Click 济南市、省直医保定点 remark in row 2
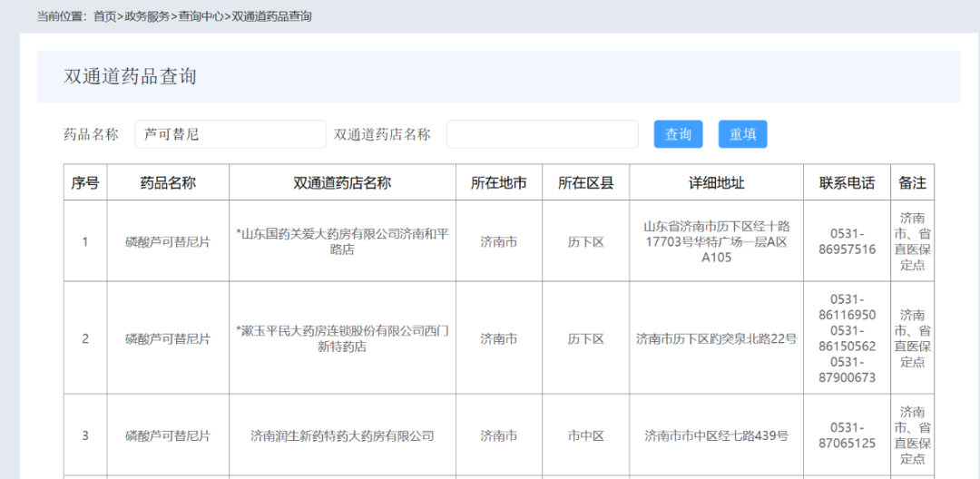Image resolution: width=980 pixels, height=479 pixels. coord(913,338)
